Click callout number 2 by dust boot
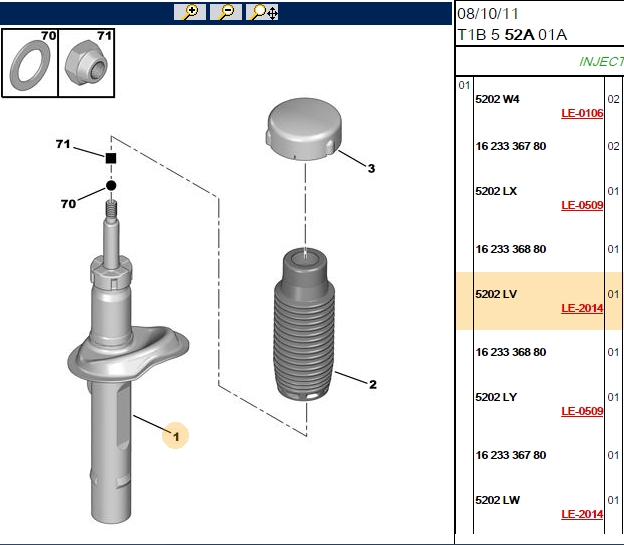This screenshot has height=545, width=624. pyautogui.click(x=372, y=385)
